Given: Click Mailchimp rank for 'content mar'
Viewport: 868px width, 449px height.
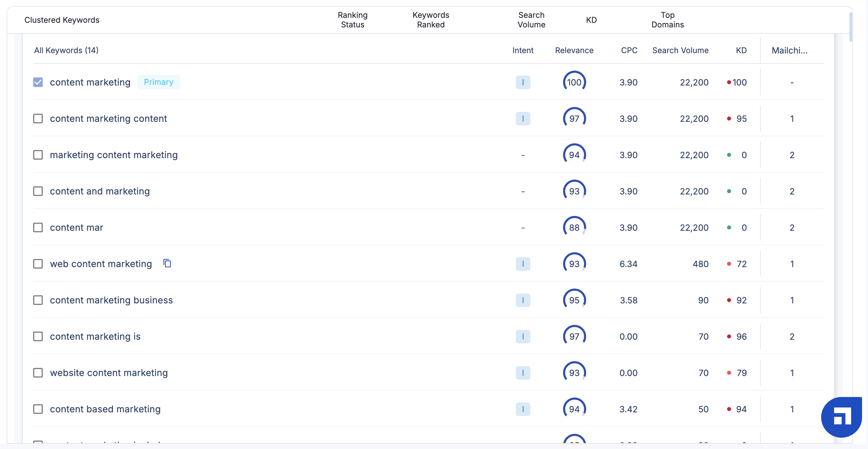Looking at the screenshot, I should coord(792,228).
